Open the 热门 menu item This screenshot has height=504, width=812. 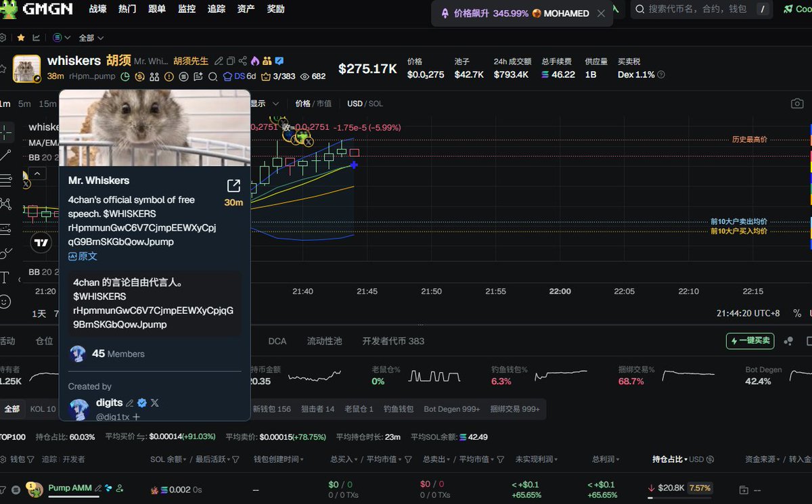[127, 9]
